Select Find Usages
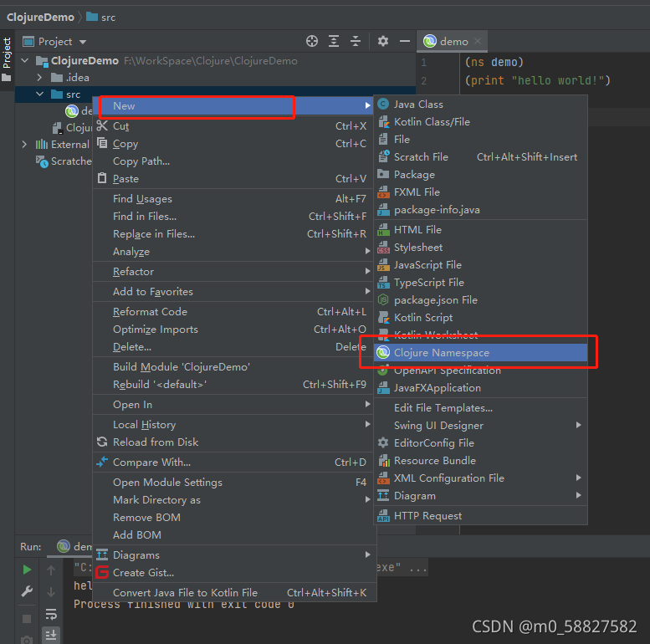The image size is (650, 644). click(234, 199)
